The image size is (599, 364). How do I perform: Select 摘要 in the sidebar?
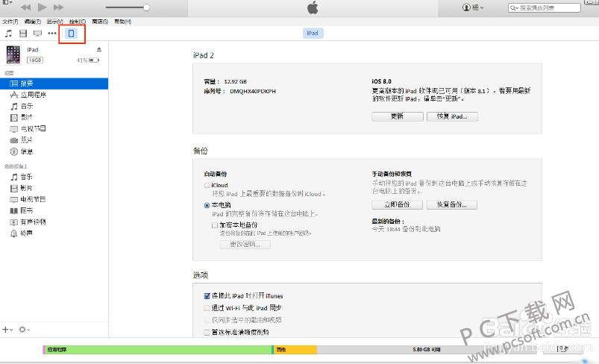(x=54, y=84)
